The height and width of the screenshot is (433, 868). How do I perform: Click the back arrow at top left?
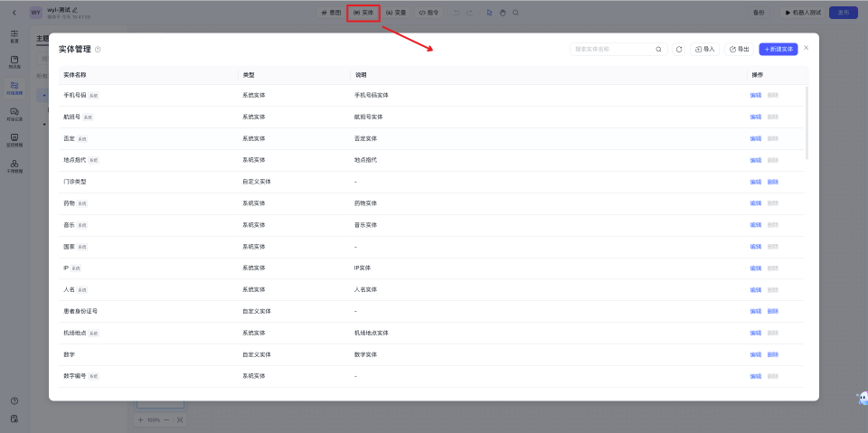14,13
